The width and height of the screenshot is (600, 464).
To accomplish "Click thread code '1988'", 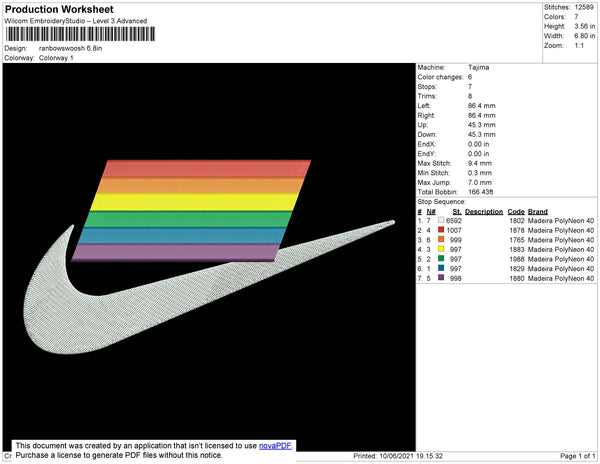I will click(517, 259).
